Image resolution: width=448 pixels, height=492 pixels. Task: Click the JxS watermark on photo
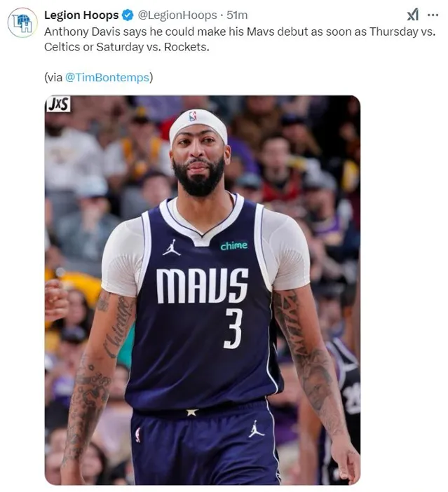(x=58, y=104)
